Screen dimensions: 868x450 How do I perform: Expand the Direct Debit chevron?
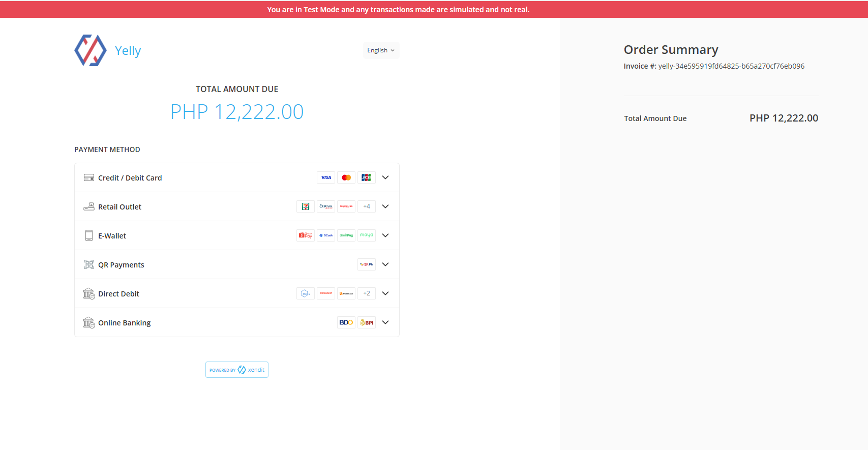(x=385, y=293)
